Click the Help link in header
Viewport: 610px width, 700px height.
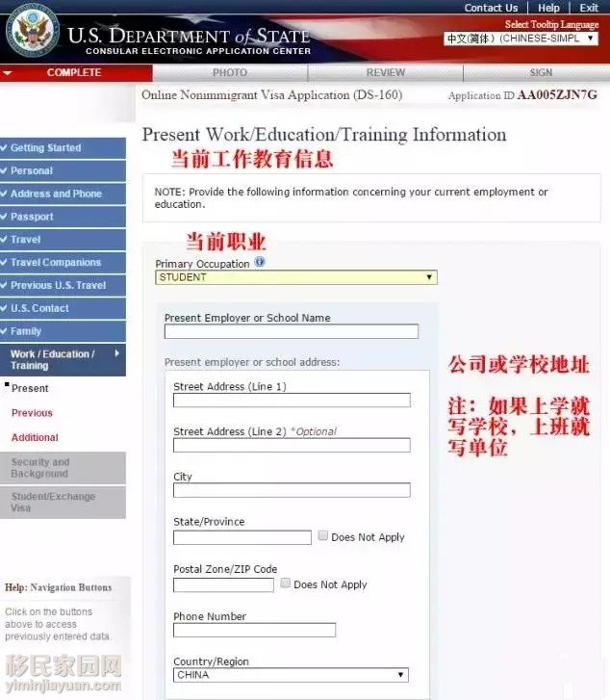(x=548, y=8)
